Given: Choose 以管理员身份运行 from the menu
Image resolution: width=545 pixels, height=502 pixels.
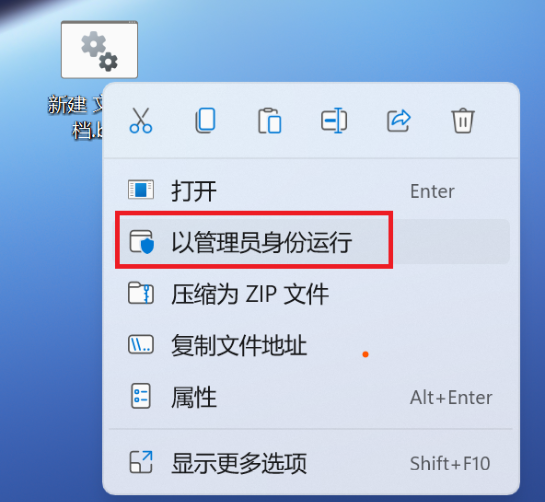Looking at the screenshot, I should [x=310, y=241].
